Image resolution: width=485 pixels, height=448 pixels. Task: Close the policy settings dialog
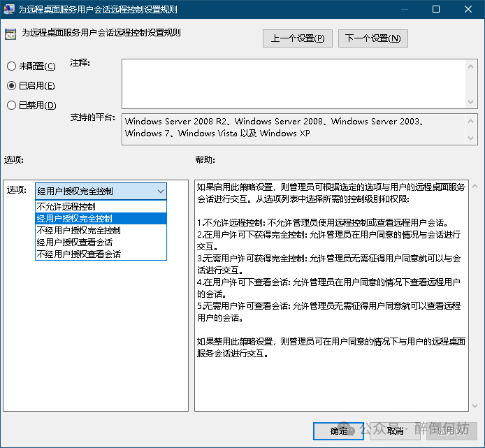(x=468, y=10)
